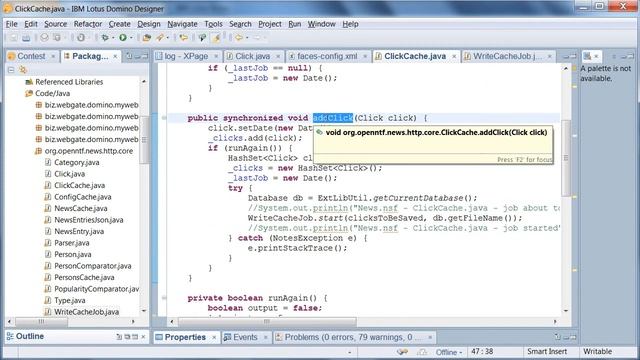Click the Search flashlight toolbar icon
The height and width of the screenshot is (360, 640).
(160, 38)
